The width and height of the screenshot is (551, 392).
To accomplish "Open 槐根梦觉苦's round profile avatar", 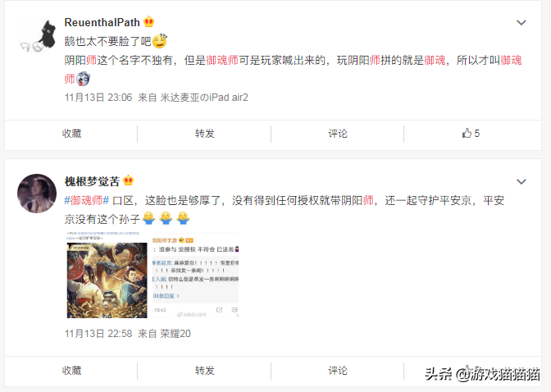I will (x=37, y=194).
